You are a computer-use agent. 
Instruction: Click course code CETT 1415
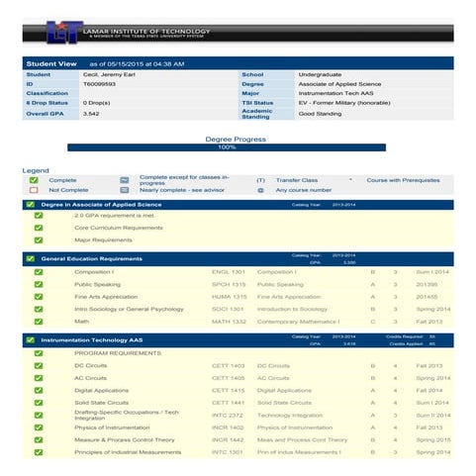[x=229, y=391]
